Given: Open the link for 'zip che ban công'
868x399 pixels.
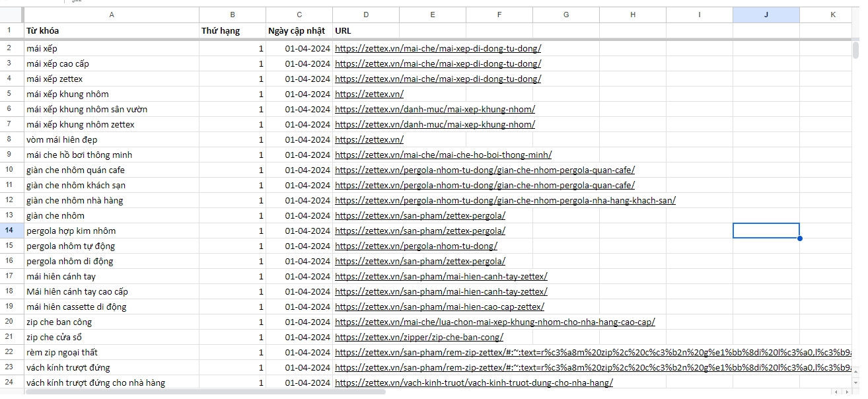Looking at the screenshot, I should (495, 322).
